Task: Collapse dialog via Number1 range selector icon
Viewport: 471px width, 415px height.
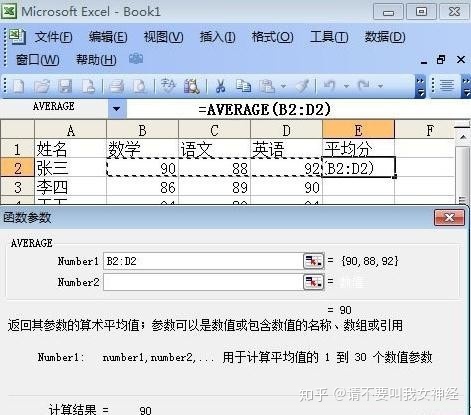Action: [x=313, y=261]
